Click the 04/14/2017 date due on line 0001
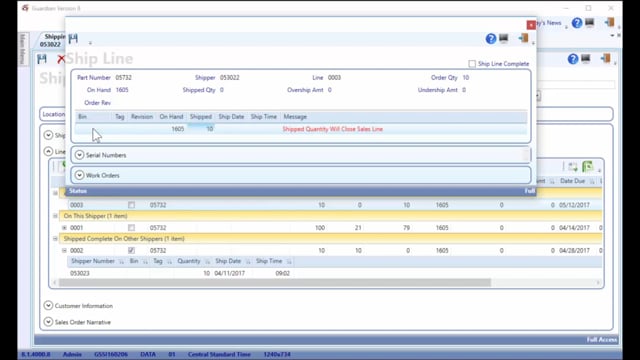 pos(574,228)
